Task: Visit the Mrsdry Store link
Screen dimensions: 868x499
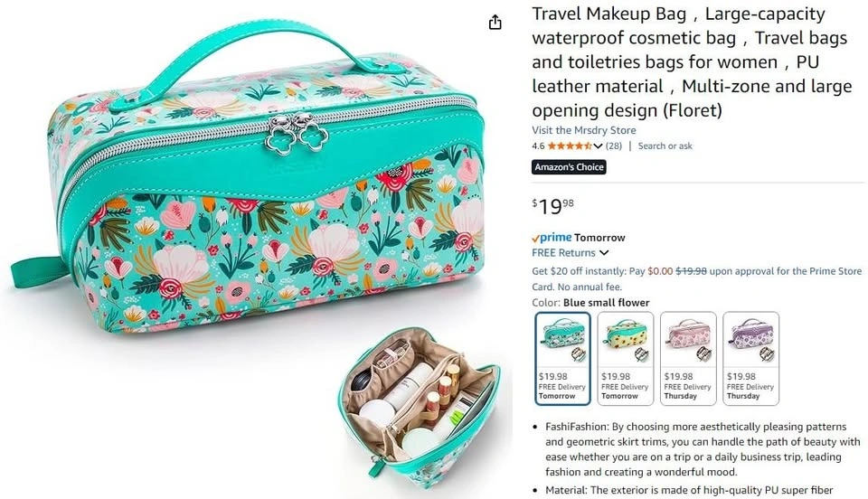Action: [x=583, y=130]
